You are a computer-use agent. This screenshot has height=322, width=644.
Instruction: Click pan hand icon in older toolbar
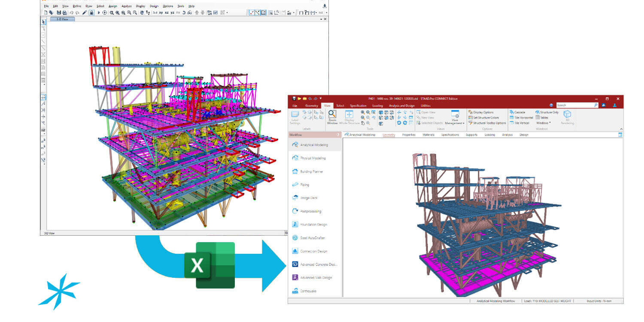142,12
